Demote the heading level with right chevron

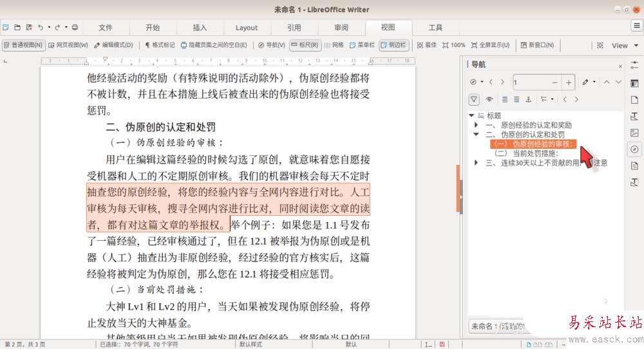pyautogui.click(x=576, y=99)
